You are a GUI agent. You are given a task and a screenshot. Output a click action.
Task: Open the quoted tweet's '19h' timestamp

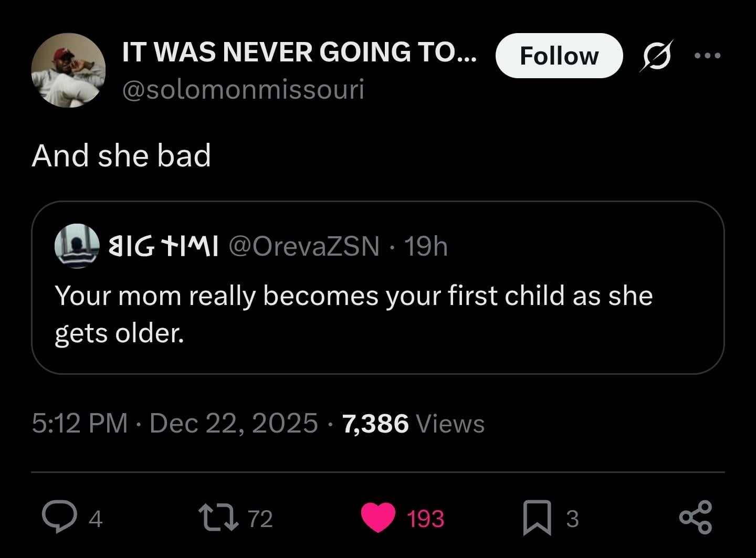coord(426,246)
